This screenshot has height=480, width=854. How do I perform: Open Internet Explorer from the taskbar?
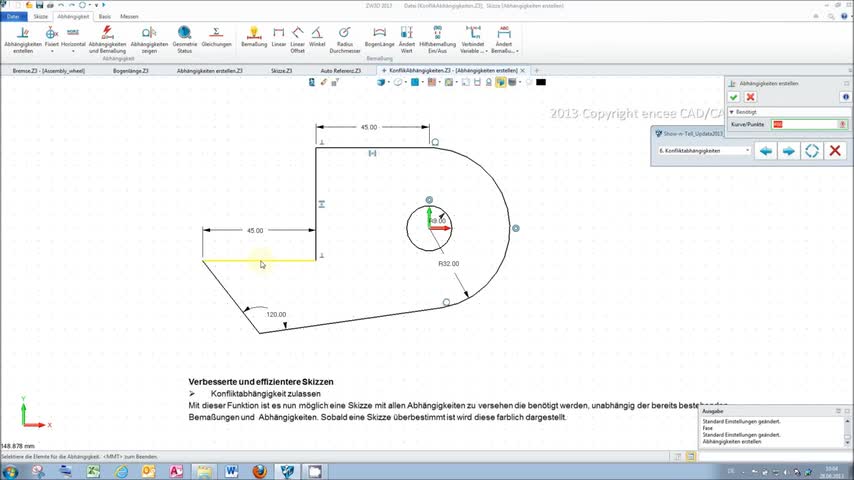point(121,471)
